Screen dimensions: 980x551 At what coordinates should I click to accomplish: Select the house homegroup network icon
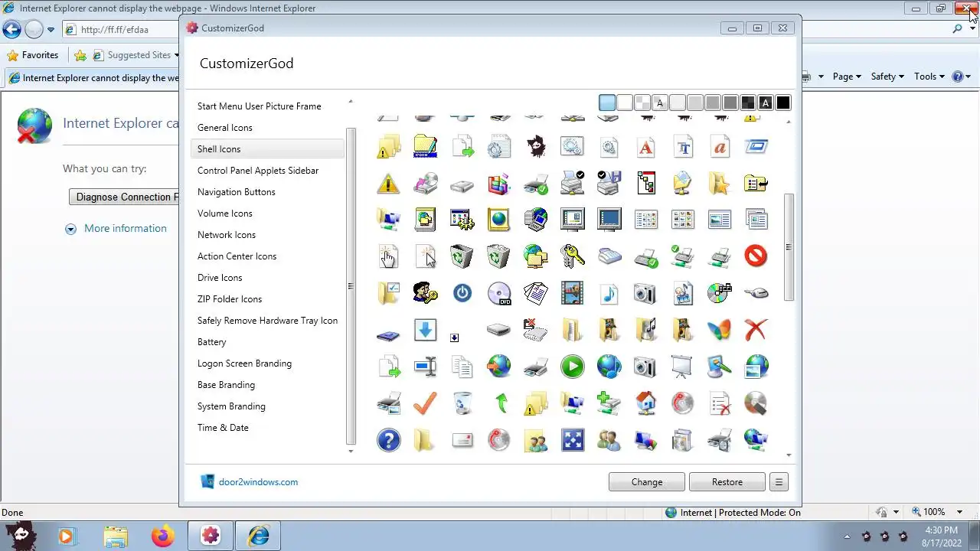point(645,403)
